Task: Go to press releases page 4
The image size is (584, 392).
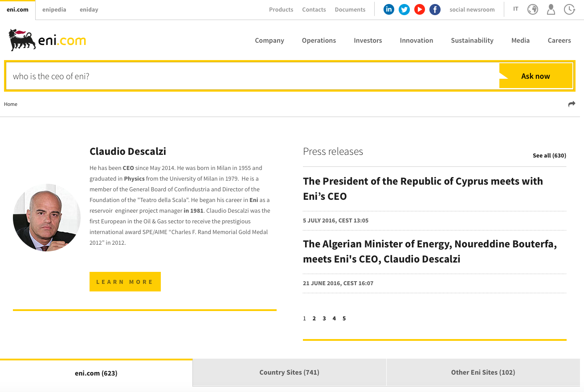Action: click(x=334, y=318)
